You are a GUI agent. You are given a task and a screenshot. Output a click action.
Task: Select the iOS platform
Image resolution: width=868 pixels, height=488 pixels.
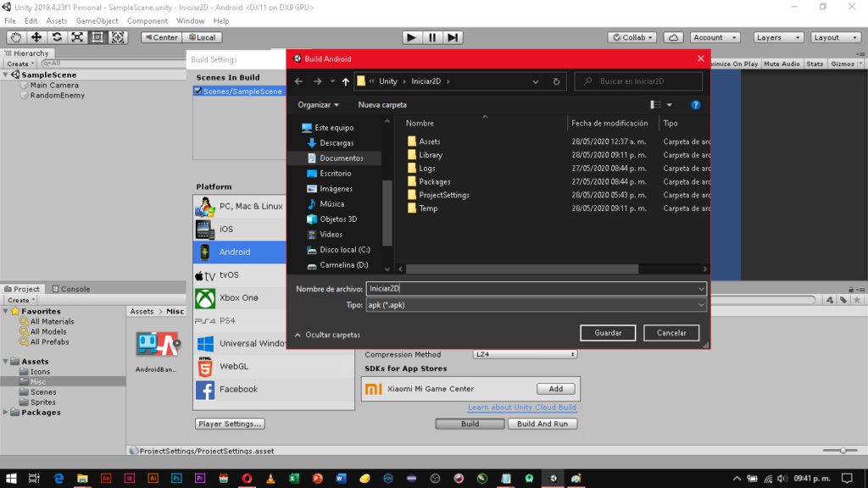(x=240, y=229)
